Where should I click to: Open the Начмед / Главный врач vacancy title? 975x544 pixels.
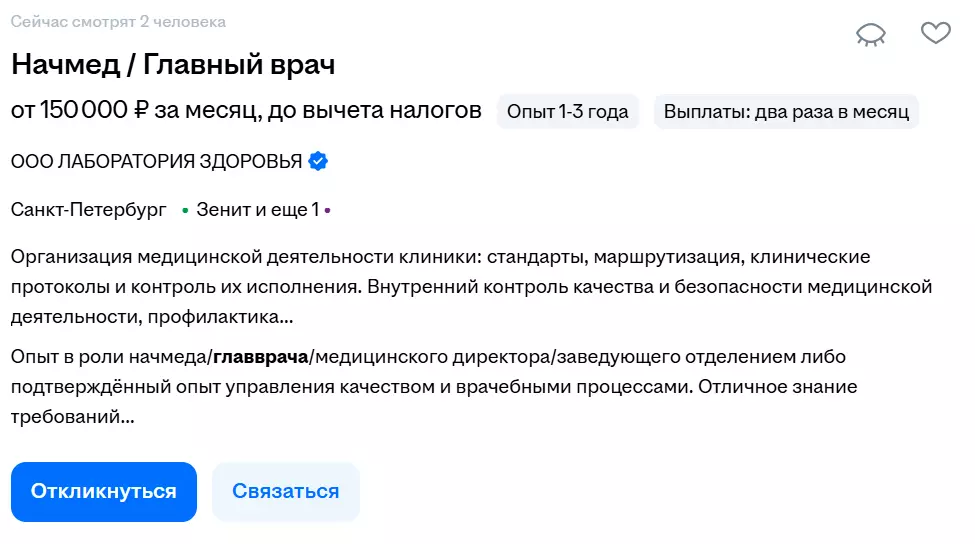click(173, 65)
